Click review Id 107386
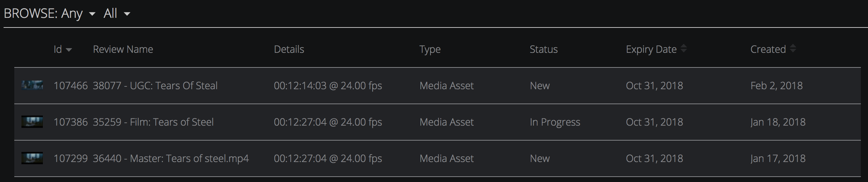Viewport: 868px width, 182px height. pos(70,122)
